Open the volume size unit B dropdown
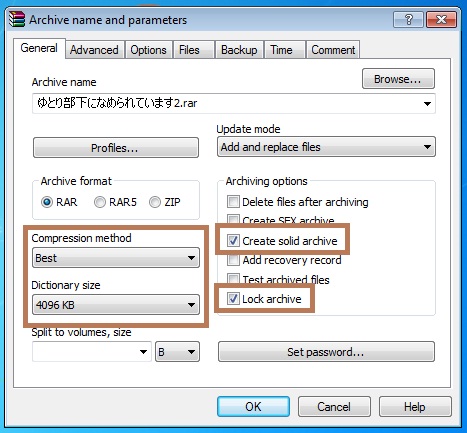The width and height of the screenshot is (467, 433). 177,352
